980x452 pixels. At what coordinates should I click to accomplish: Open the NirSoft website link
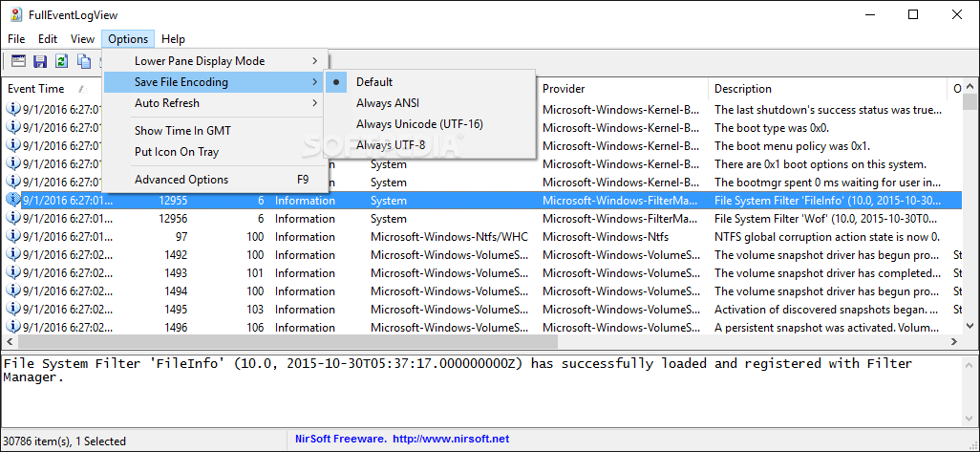coord(453,439)
